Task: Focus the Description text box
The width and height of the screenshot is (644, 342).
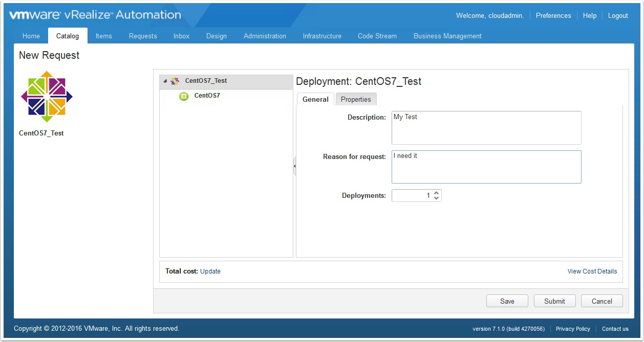Action: click(486, 128)
